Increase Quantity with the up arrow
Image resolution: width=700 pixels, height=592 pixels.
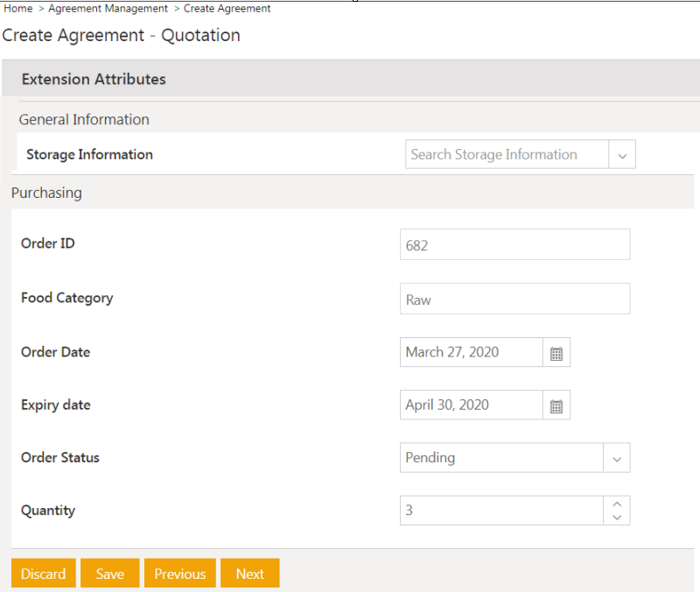(x=617, y=504)
